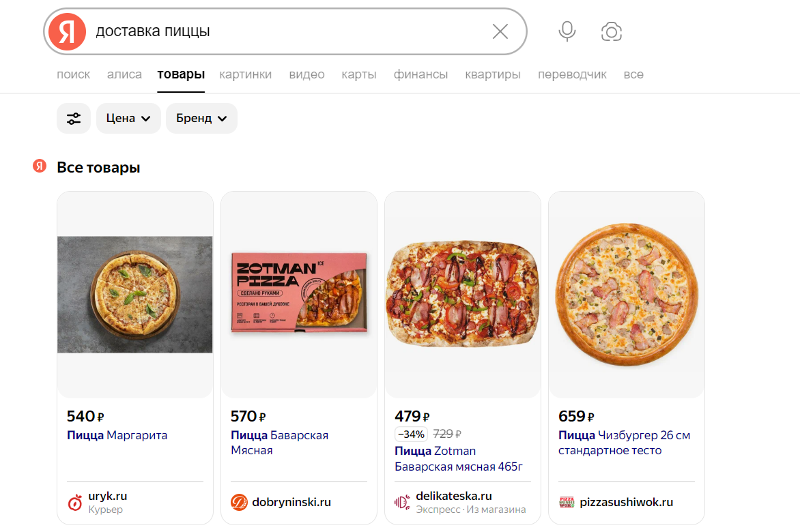
Task: Expand the Бренд brand filter dropdown
Action: pos(201,119)
